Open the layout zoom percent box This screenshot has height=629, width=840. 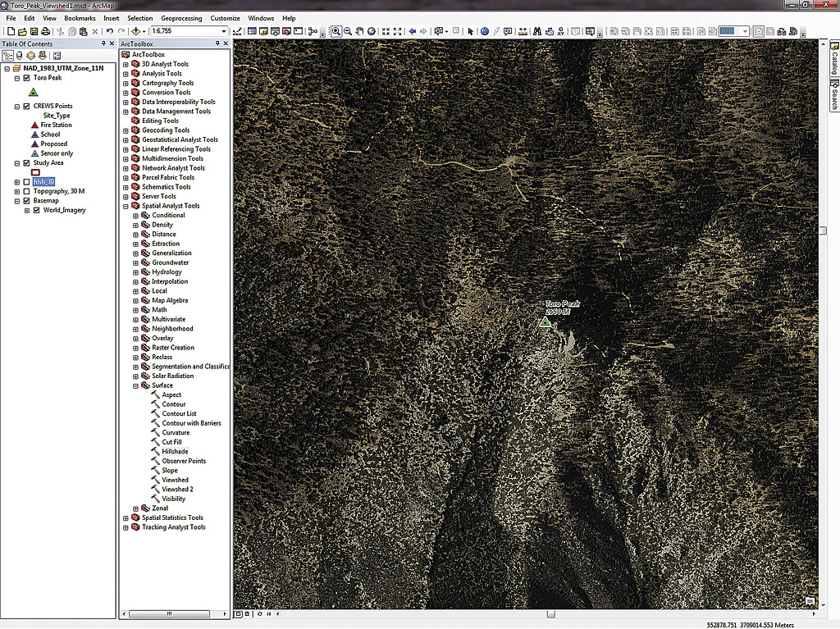[x=733, y=32]
